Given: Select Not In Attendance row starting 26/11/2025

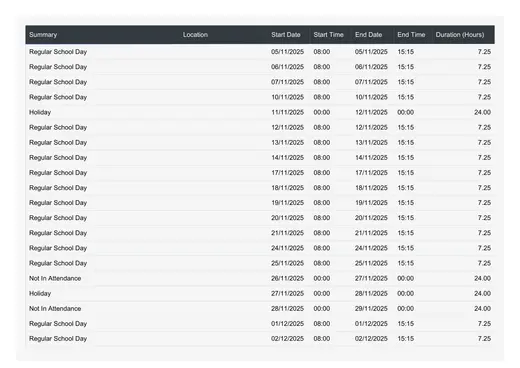Looking at the screenshot, I should [260, 278].
